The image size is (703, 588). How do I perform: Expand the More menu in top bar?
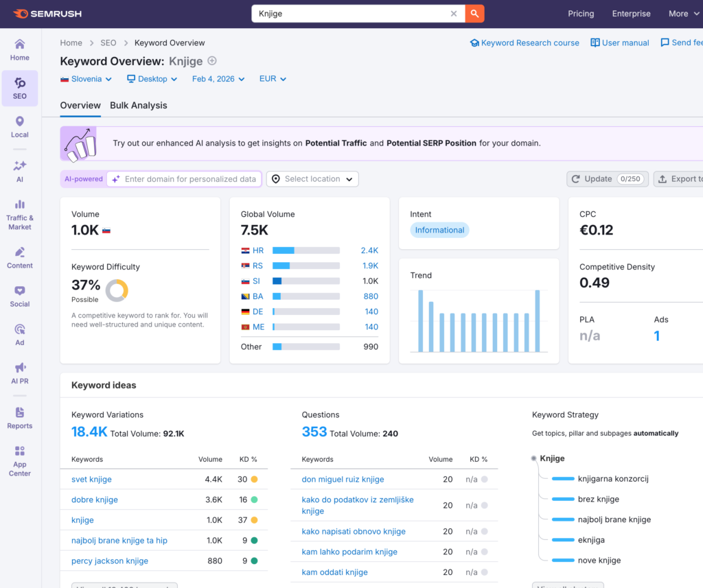coord(684,14)
